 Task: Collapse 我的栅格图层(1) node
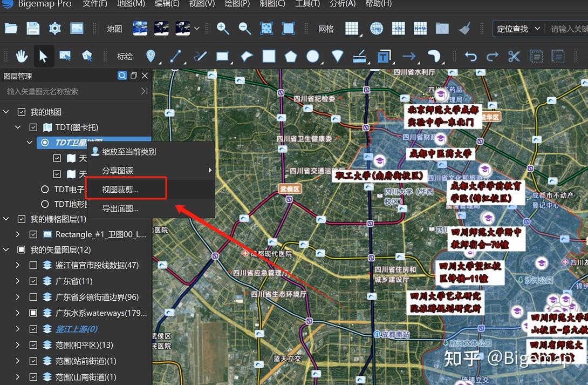pyautogui.click(x=6, y=219)
